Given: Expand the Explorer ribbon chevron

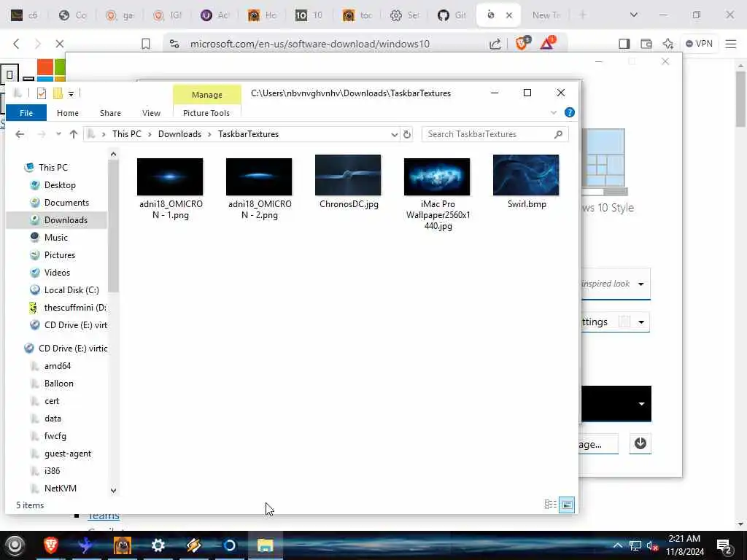Looking at the screenshot, I should (554, 112).
